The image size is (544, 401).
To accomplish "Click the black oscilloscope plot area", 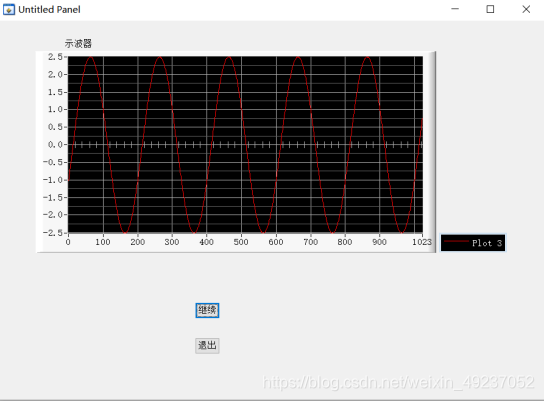I will point(245,144).
